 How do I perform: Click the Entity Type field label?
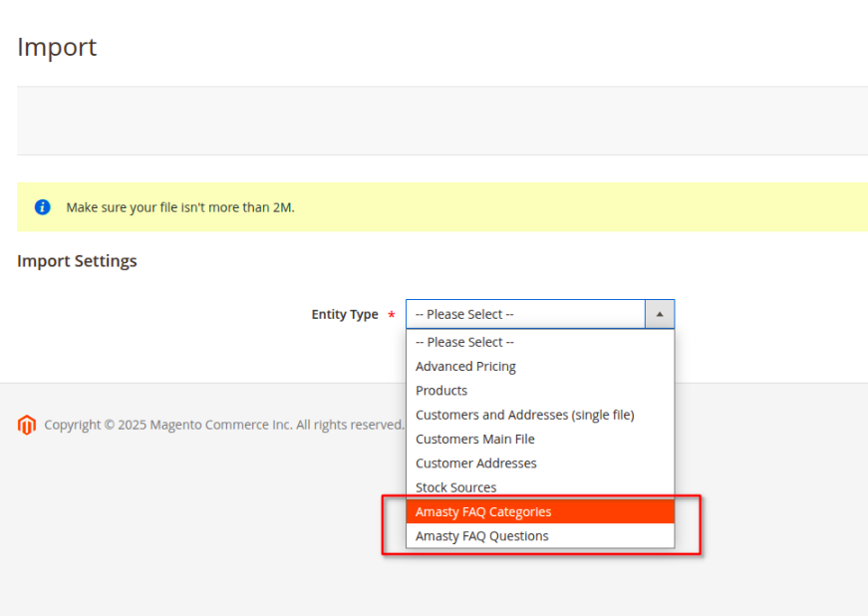point(345,314)
